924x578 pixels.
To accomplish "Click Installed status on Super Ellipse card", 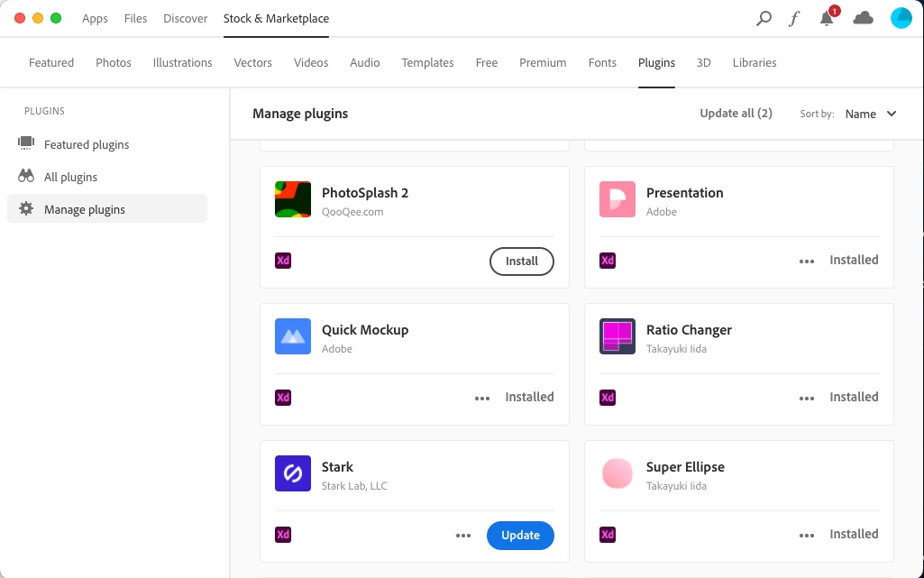I will click(854, 534).
